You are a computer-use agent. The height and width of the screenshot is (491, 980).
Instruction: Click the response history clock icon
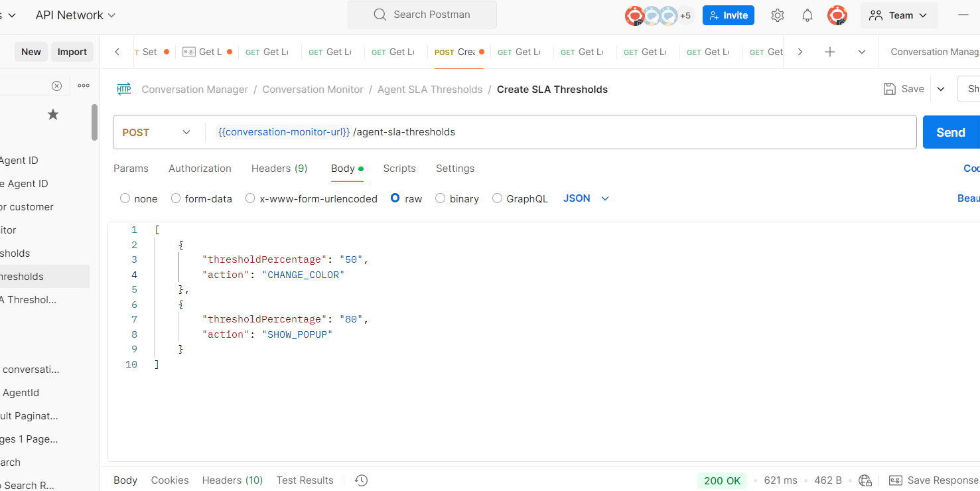coord(362,480)
